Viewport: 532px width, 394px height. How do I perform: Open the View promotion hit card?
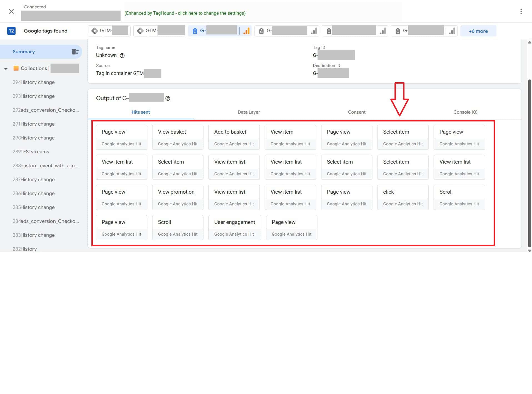pyautogui.click(x=178, y=197)
